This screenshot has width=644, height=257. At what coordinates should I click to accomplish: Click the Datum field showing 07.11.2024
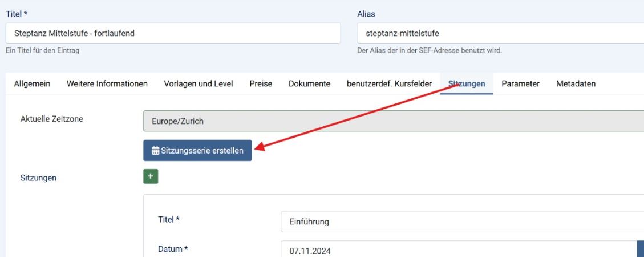pyautogui.click(x=459, y=250)
